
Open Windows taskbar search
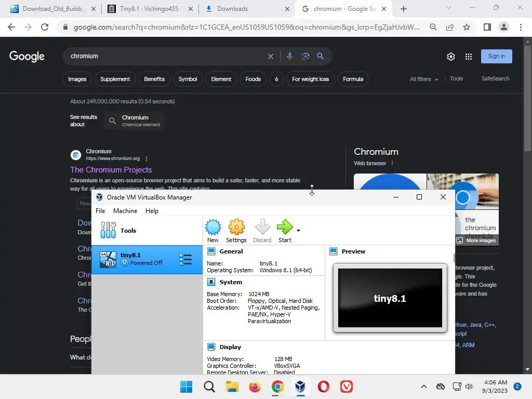[x=209, y=387]
